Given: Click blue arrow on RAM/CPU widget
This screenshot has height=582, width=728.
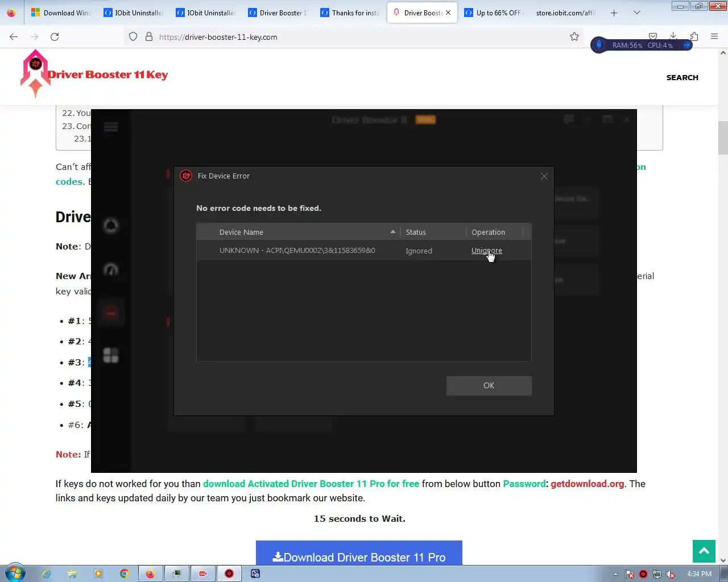Looking at the screenshot, I should tap(686, 45).
